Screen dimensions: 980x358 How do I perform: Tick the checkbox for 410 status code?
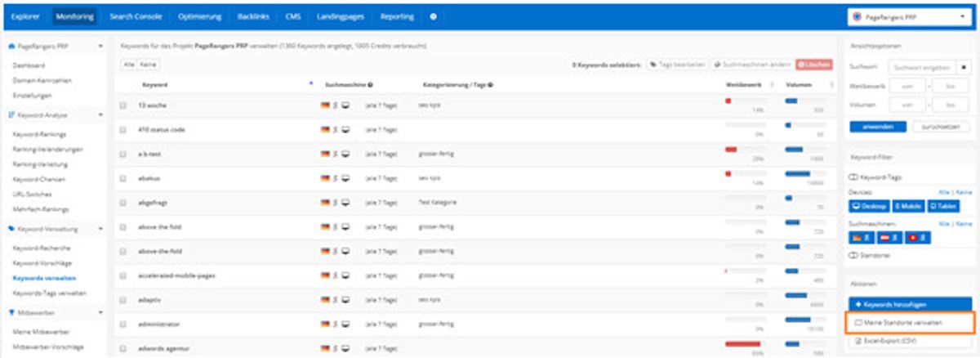coord(123,130)
